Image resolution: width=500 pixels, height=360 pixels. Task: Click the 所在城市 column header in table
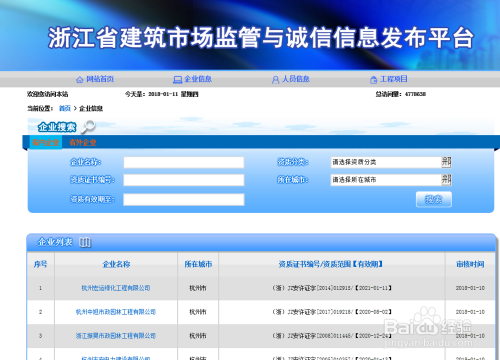pyautogui.click(x=198, y=264)
